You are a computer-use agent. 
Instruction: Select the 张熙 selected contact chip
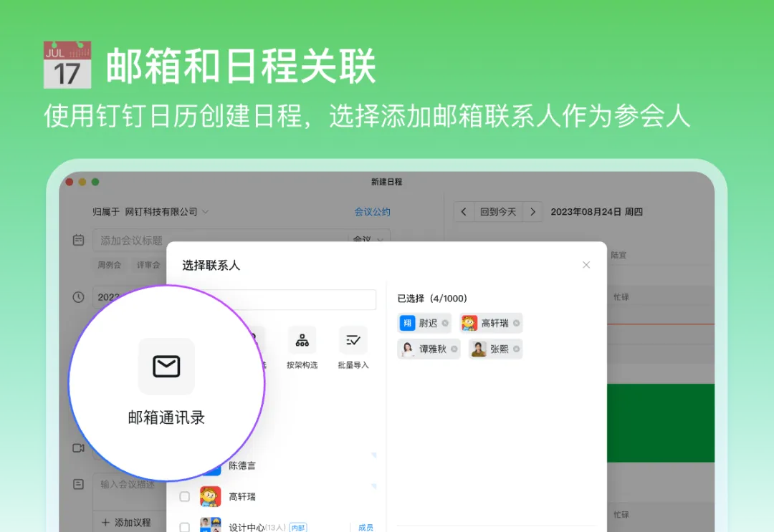coord(495,349)
